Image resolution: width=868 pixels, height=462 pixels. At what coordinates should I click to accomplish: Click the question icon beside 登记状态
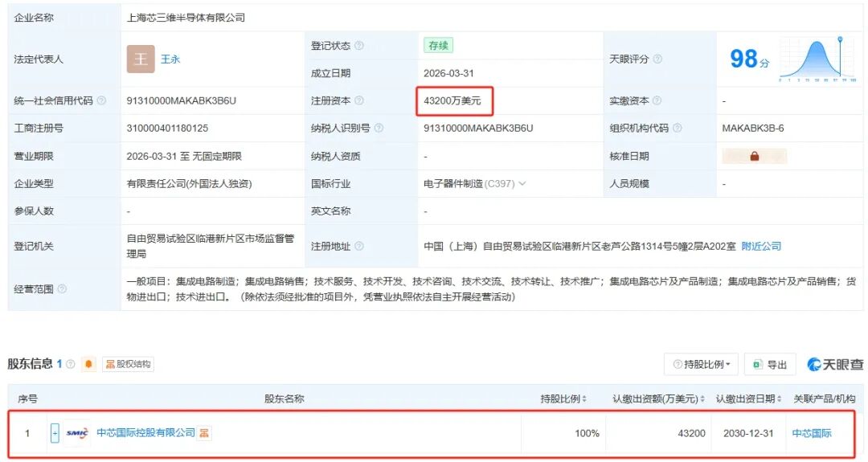358,46
